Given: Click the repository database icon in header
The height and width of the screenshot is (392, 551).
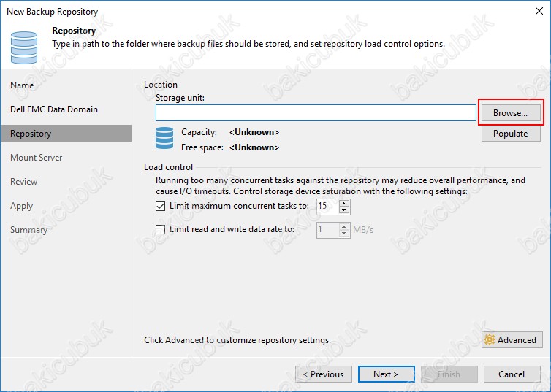Looking at the screenshot, I should 24,47.
